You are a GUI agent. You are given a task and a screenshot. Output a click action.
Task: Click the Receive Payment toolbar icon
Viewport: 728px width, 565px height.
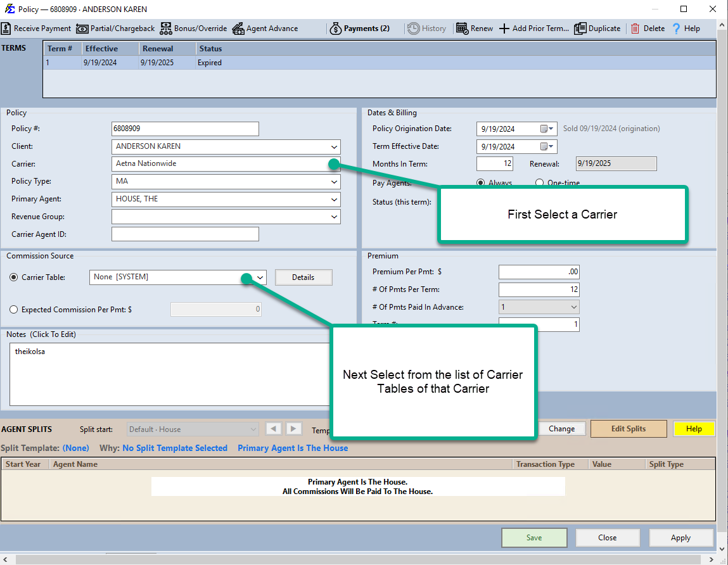(x=6, y=29)
